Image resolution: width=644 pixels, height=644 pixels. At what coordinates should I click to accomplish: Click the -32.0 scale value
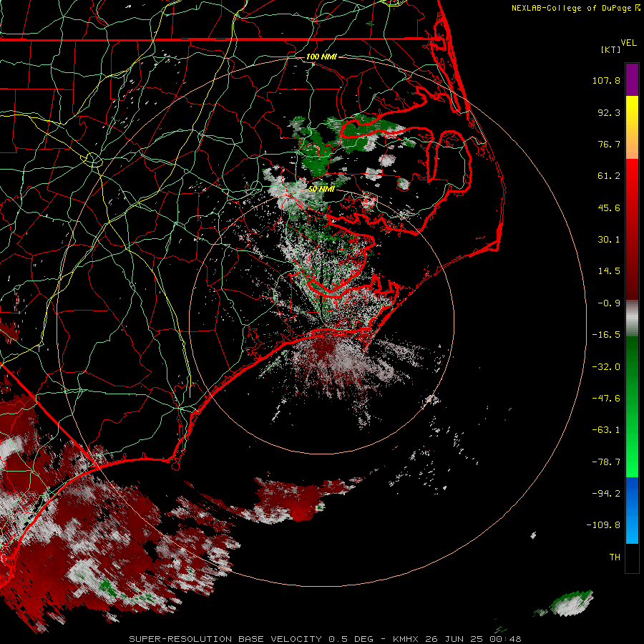(x=606, y=366)
